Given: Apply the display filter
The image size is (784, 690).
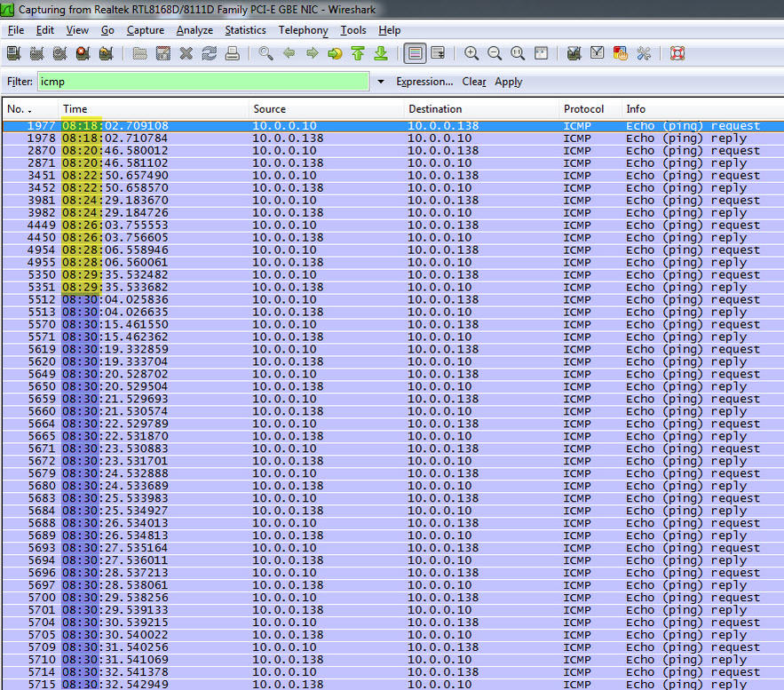Looking at the screenshot, I should click(x=509, y=82).
